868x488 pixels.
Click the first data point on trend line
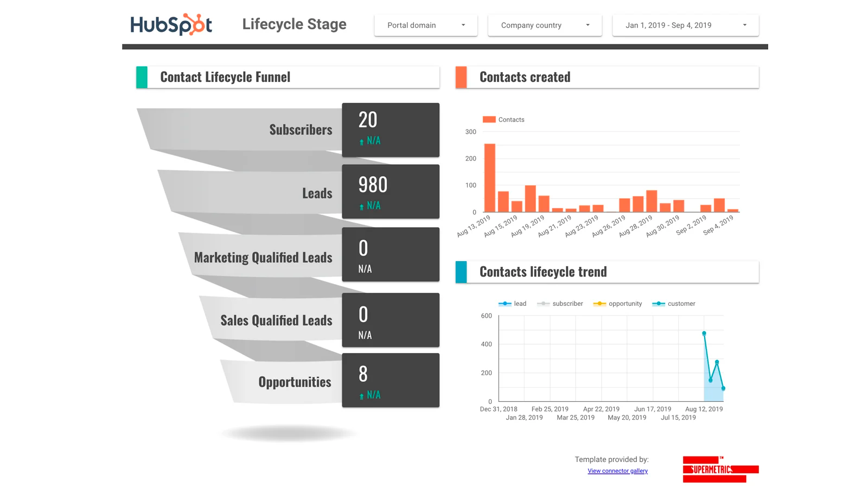click(704, 333)
